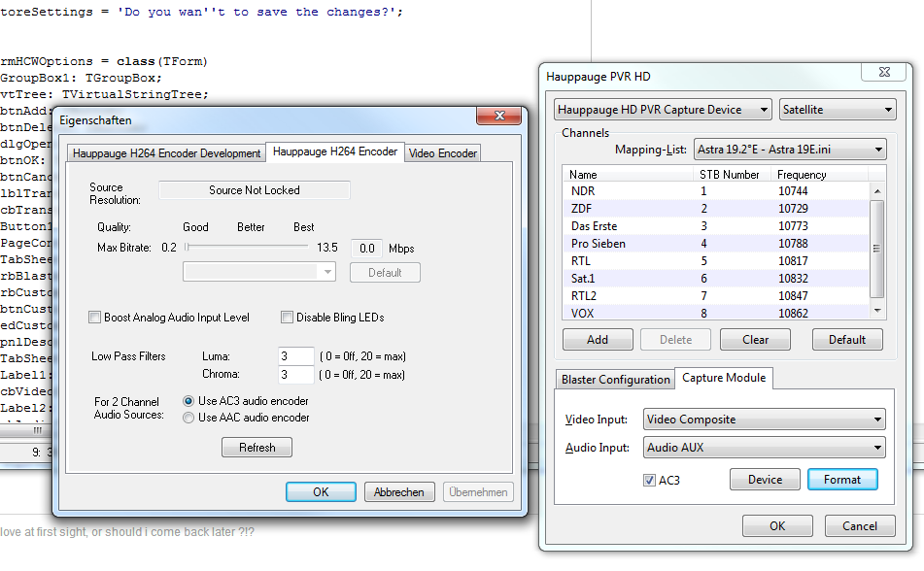Select the Capture Module tab
The image size is (924, 571).
coord(724,378)
